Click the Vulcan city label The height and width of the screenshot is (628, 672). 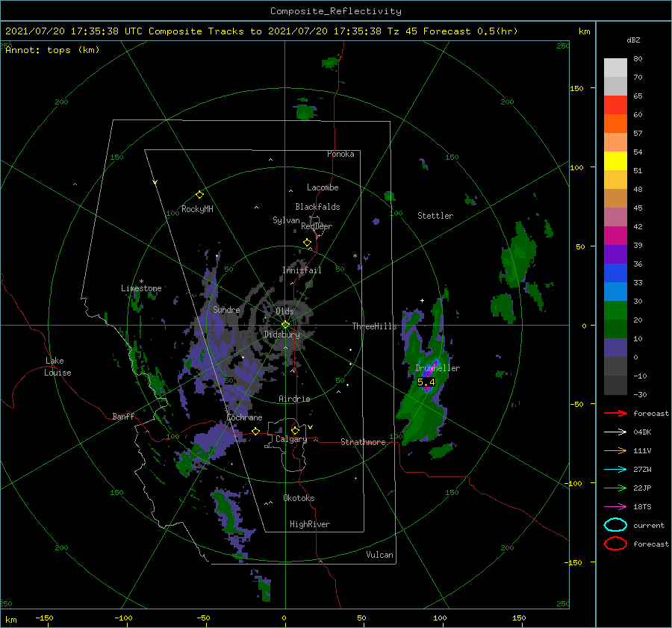tap(379, 554)
